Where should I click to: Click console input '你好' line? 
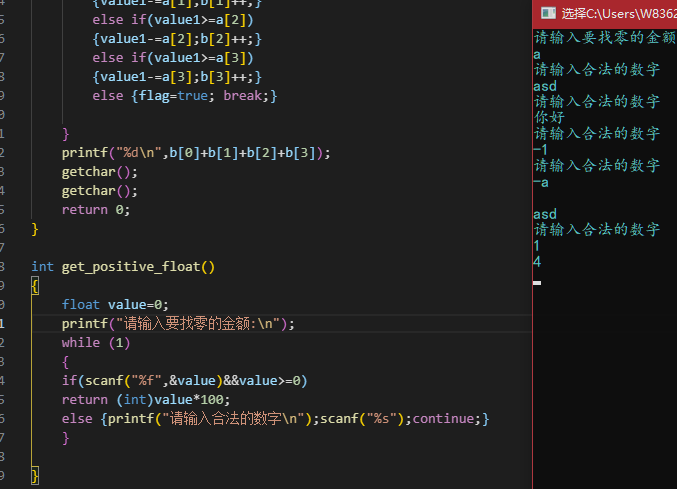[549, 117]
